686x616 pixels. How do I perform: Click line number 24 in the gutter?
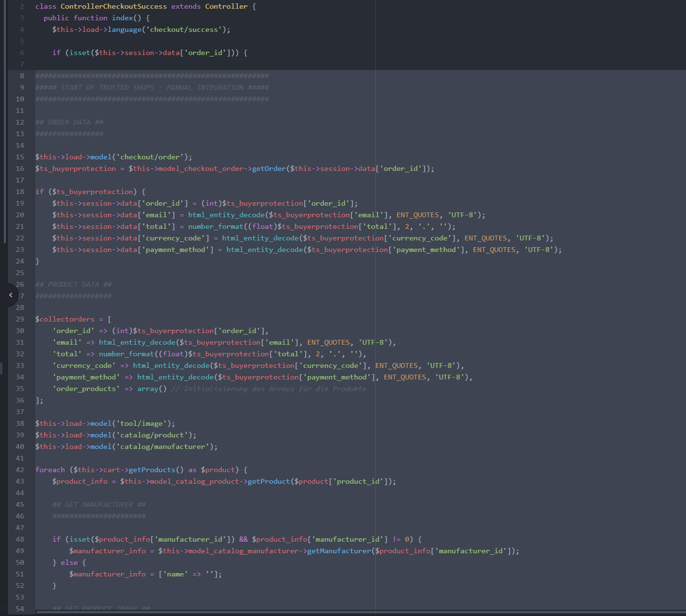(x=20, y=261)
